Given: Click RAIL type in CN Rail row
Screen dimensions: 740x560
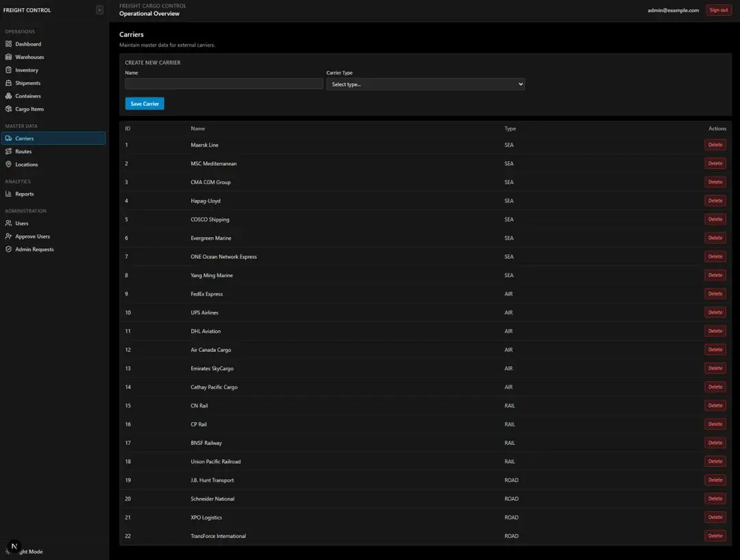Looking at the screenshot, I should 509,406.
